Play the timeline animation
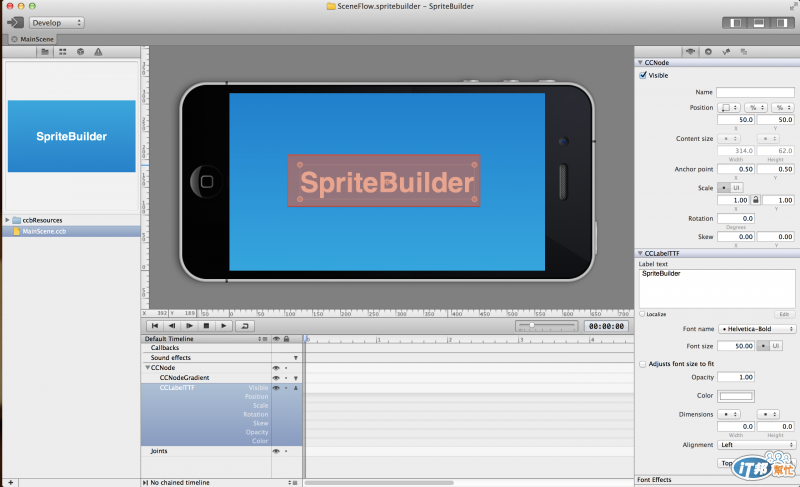 (x=223, y=326)
